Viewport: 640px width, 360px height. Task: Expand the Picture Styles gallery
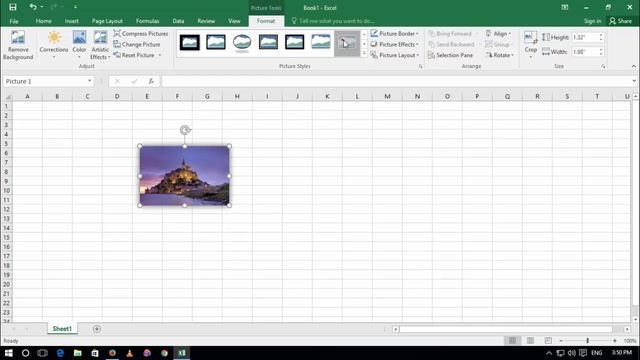[x=364, y=54]
